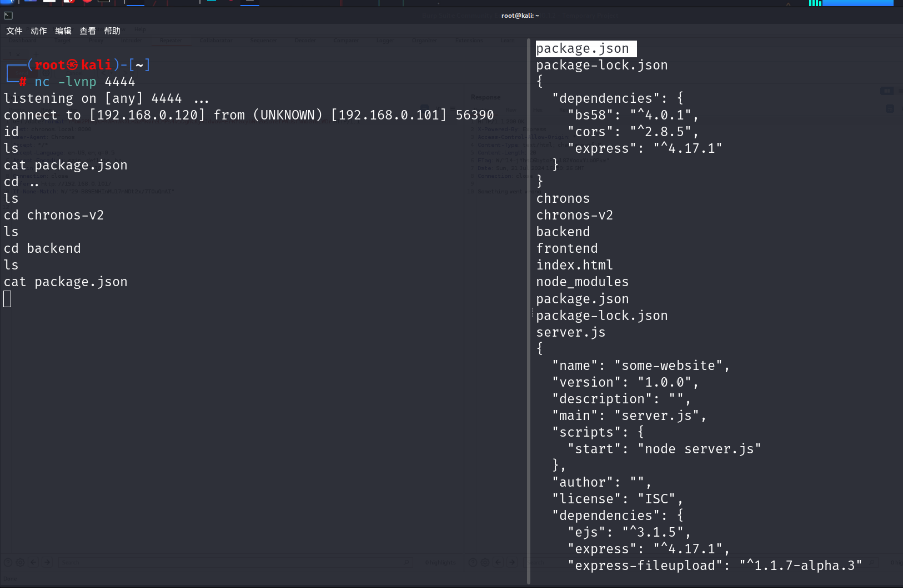
Task: Click the "express-fileupload" dependency line
Action: [715, 566]
